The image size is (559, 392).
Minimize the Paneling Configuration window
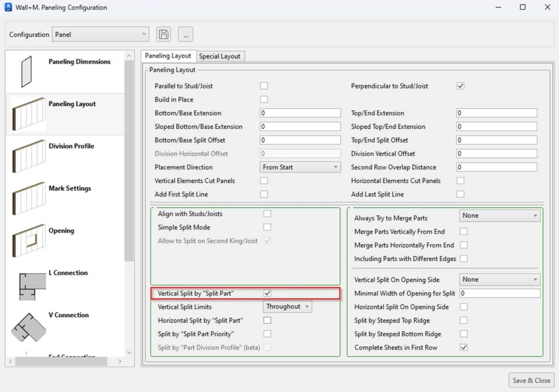point(498,7)
